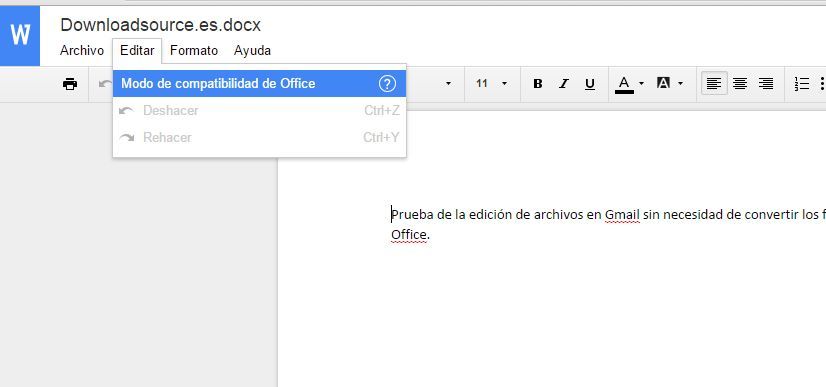This screenshot has height=387, width=826.
Task: Open help for Office compatibility mode
Action: tap(387, 84)
